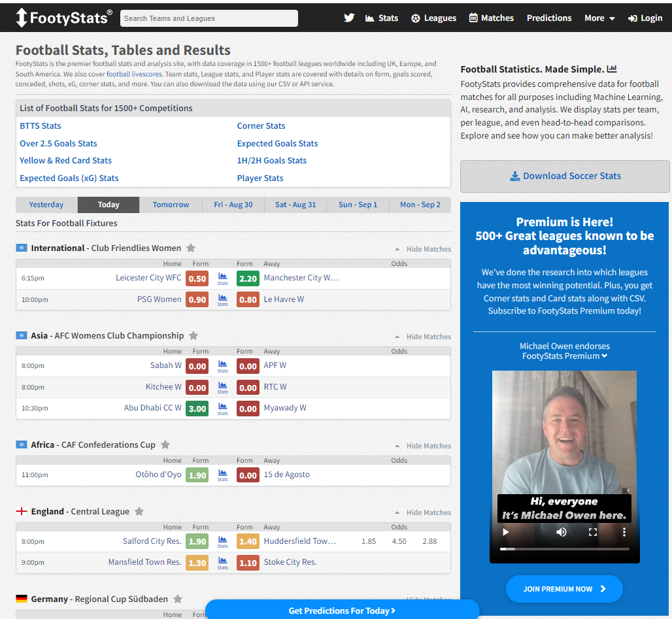Play the Michael Owen video
Image resolution: width=672 pixels, height=619 pixels.
tap(506, 532)
